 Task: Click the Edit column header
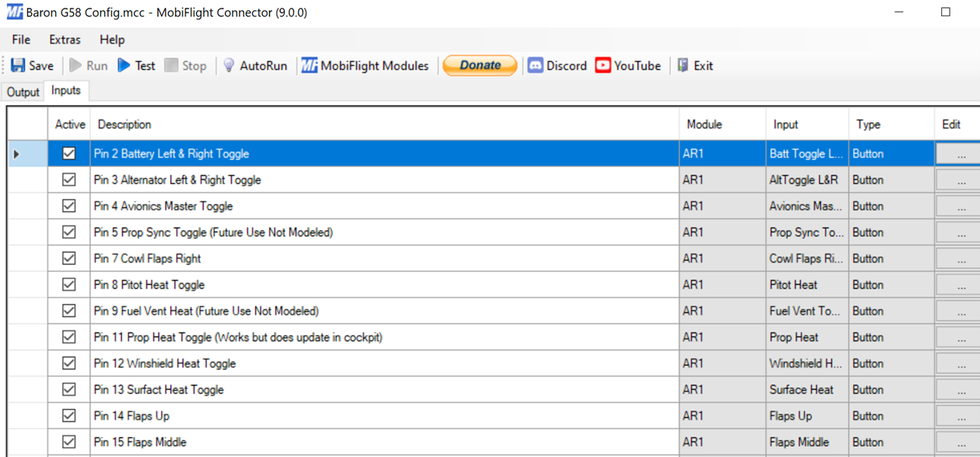pos(957,124)
